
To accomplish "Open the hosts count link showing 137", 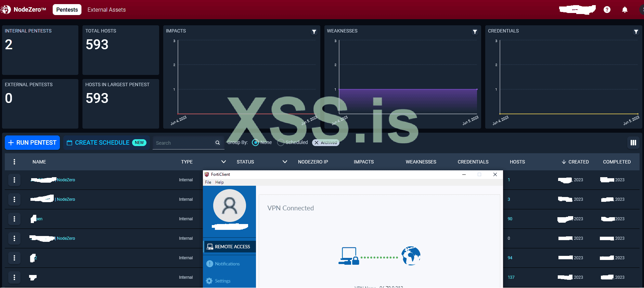I will click(511, 277).
